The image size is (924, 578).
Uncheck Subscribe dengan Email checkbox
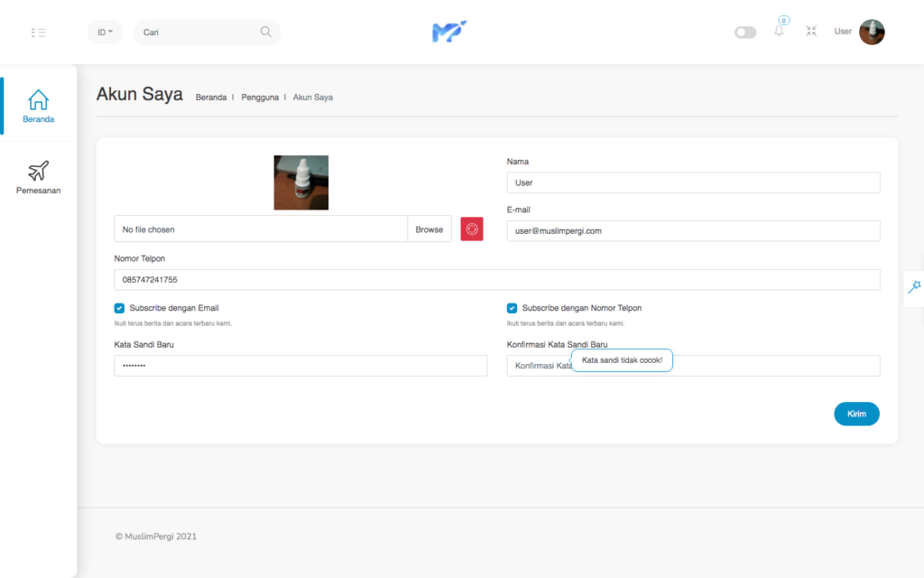tap(120, 308)
